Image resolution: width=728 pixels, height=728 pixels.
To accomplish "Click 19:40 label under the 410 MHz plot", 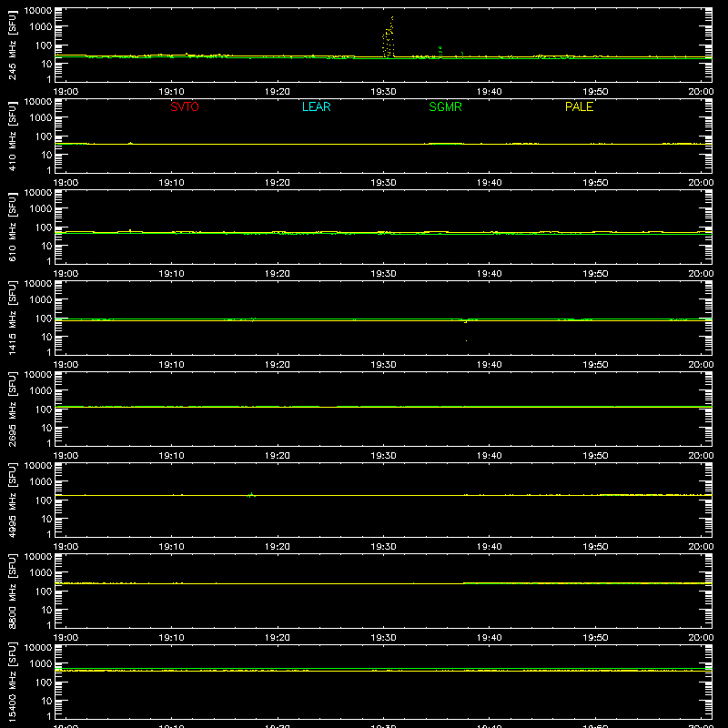I will click(x=490, y=183).
